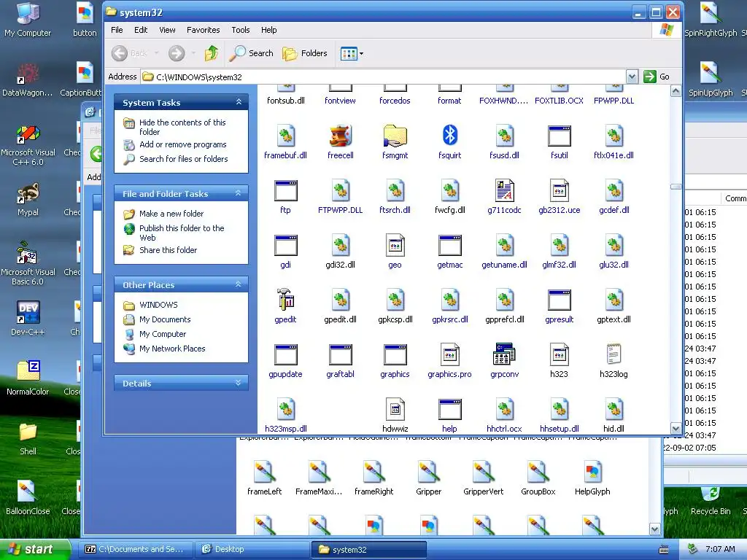Image resolution: width=747 pixels, height=560 pixels.
Task: Open the Edit menu
Action: (x=141, y=30)
